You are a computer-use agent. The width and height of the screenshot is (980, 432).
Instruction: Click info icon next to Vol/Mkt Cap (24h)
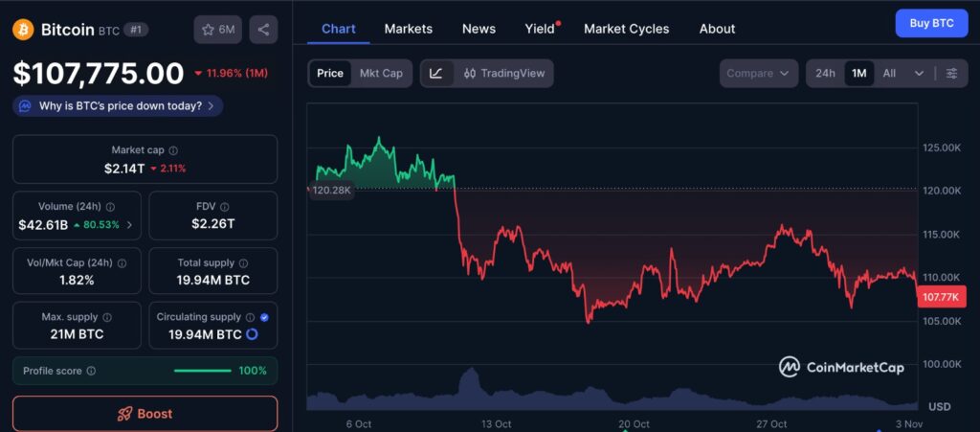pos(122,263)
